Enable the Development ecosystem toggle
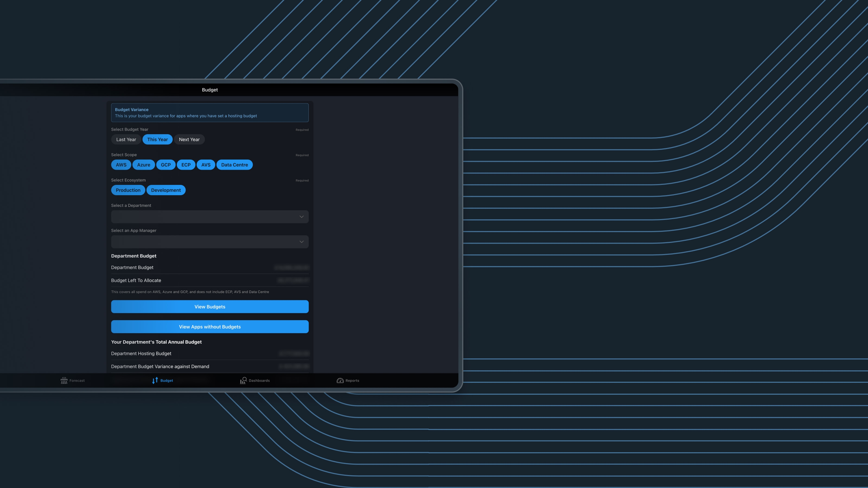Image resolution: width=868 pixels, height=488 pixels. [166, 190]
